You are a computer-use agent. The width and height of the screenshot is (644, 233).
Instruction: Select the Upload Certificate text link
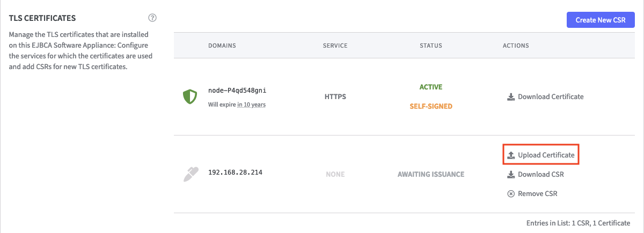(x=546, y=155)
